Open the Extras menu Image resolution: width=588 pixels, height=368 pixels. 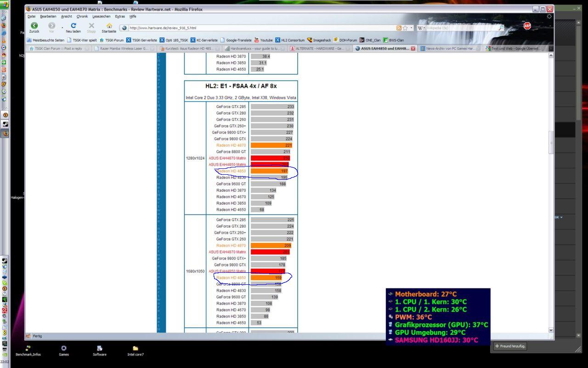[x=120, y=16]
